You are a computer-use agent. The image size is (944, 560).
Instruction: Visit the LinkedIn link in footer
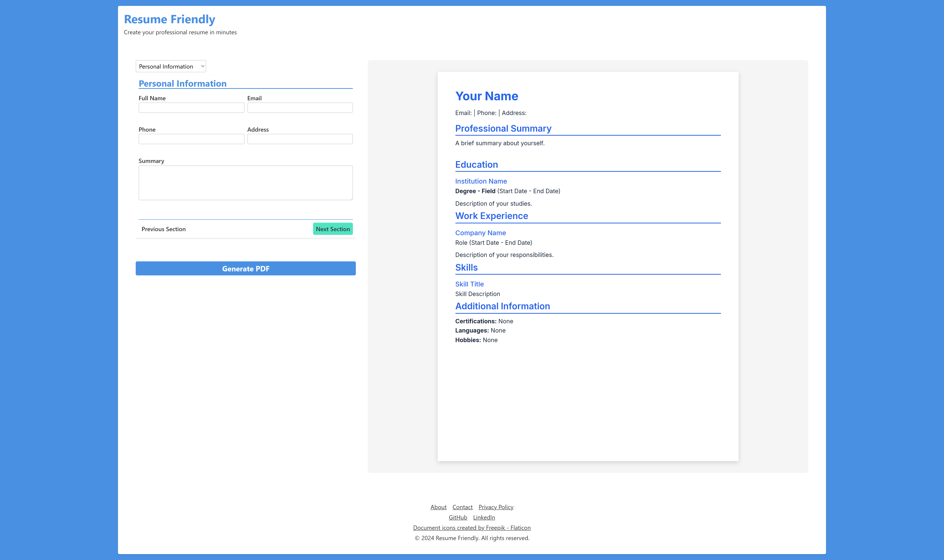484,517
